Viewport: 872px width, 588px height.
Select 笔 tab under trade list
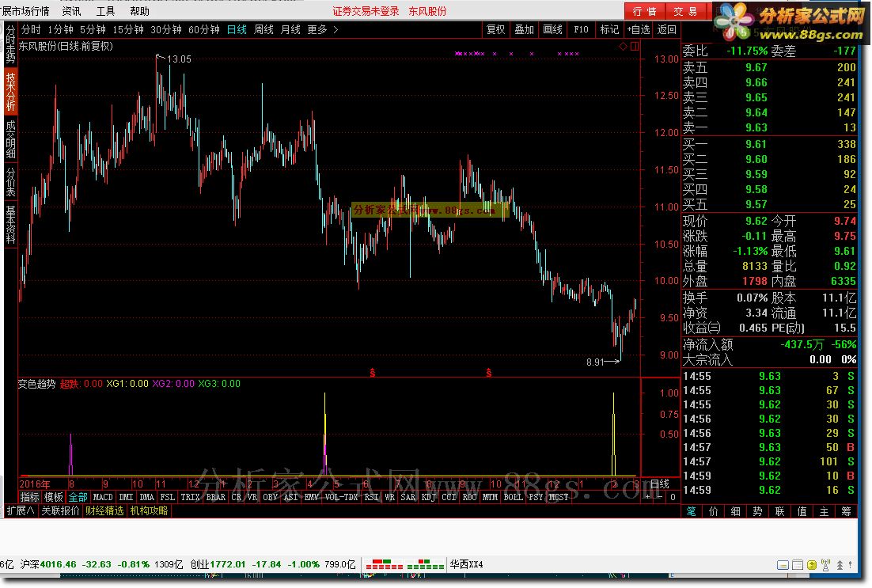[x=692, y=511]
